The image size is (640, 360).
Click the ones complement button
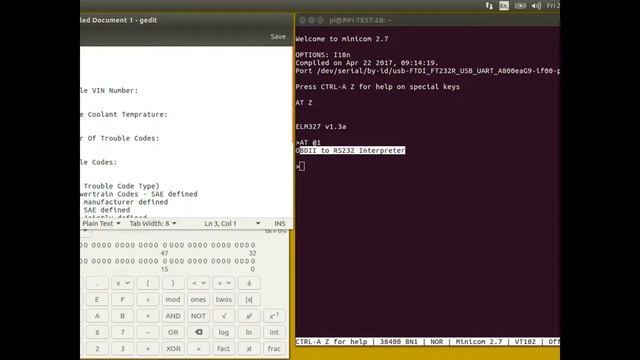pyautogui.click(x=198, y=300)
